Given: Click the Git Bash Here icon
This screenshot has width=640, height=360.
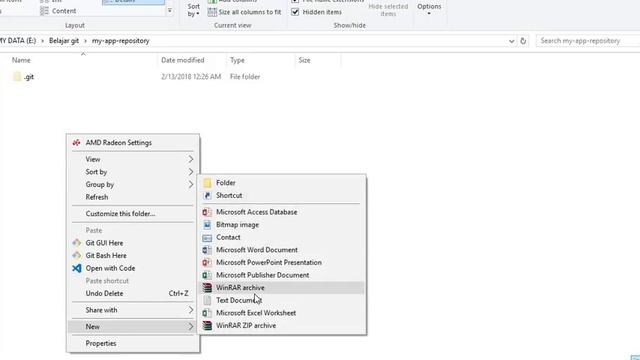Looking at the screenshot, I should 76,255.
